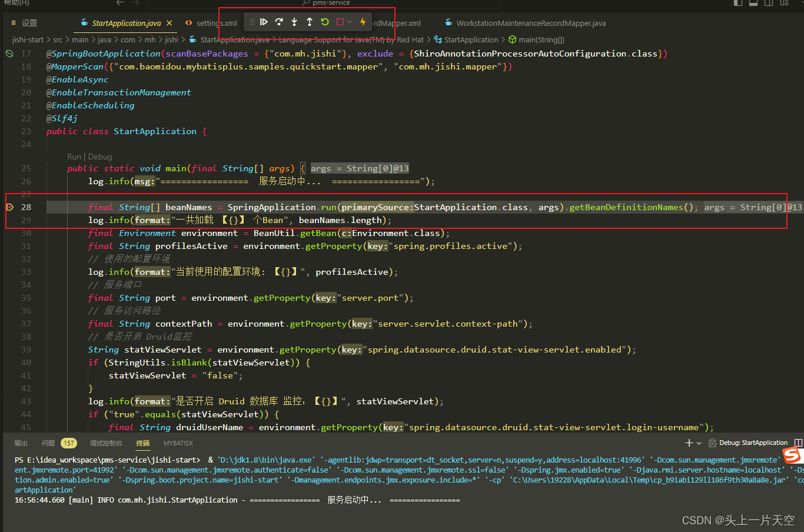Switch to 问题 panel tab
Viewport: 804px width, 532px height.
point(48,443)
